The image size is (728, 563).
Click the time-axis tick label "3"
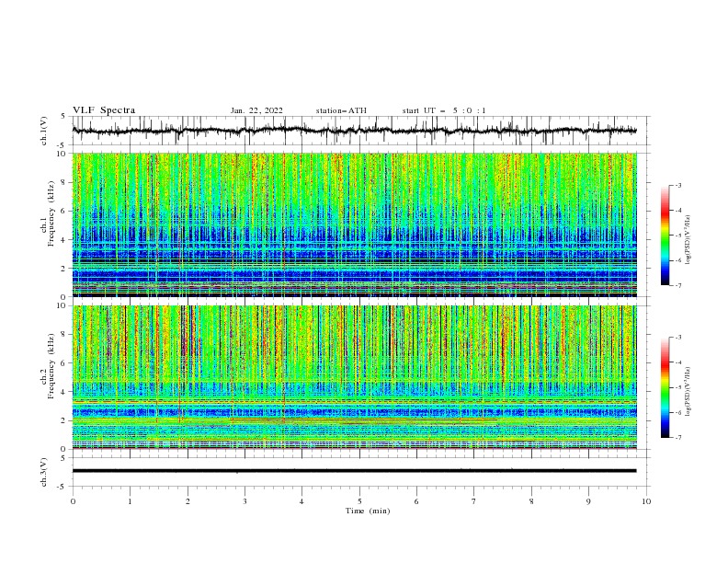point(245,501)
